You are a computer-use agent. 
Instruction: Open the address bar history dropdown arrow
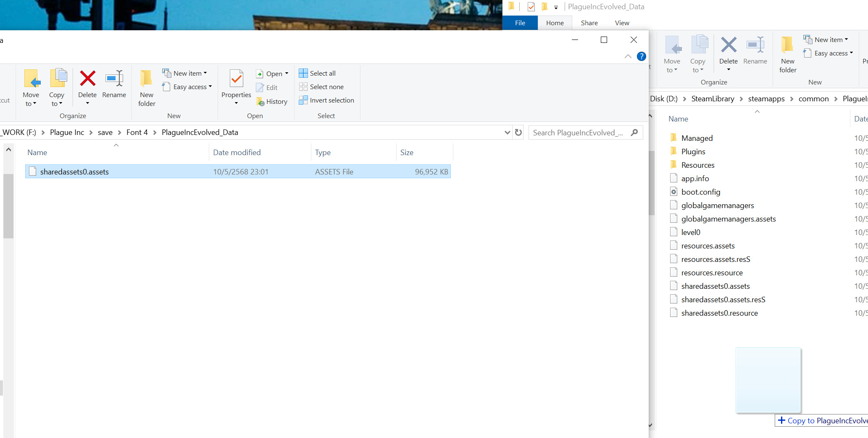(x=508, y=132)
